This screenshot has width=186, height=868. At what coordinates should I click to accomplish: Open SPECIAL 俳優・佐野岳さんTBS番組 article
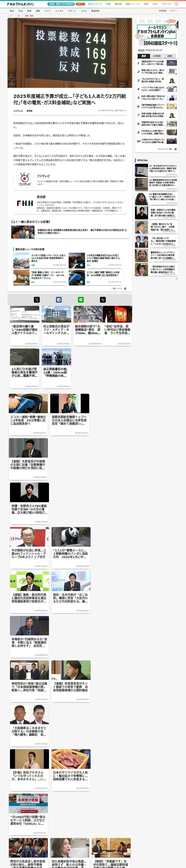[157, 213]
